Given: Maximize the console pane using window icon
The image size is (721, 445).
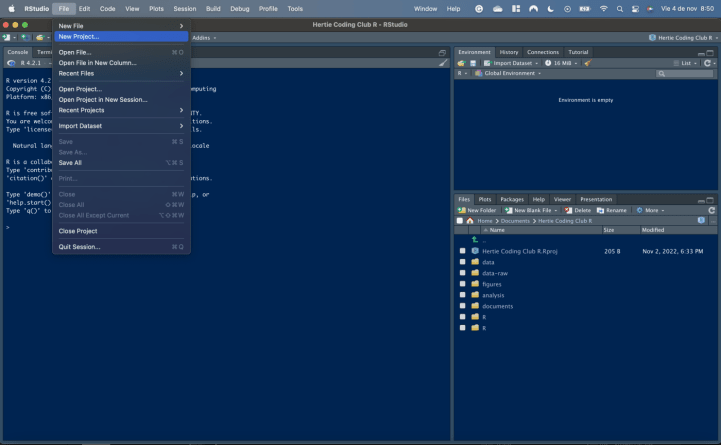Looking at the screenshot, I should pos(442,52).
